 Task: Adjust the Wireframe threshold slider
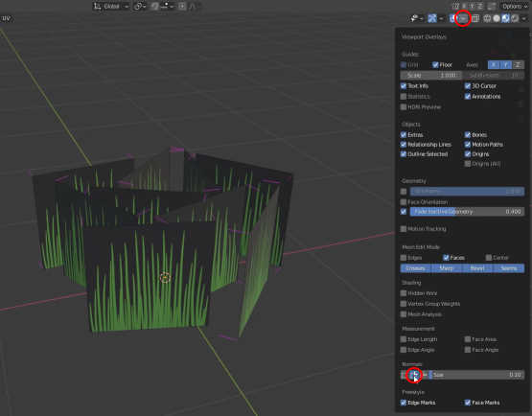pos(467,192)
